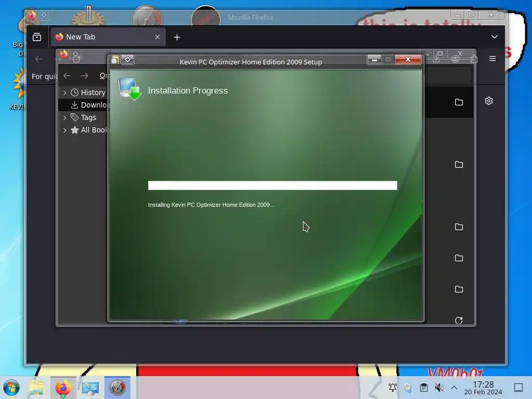Viewport: 532px width, 399px height.
Task: Expand the All Bookmarks tree node
Action: tap(64, 130)
